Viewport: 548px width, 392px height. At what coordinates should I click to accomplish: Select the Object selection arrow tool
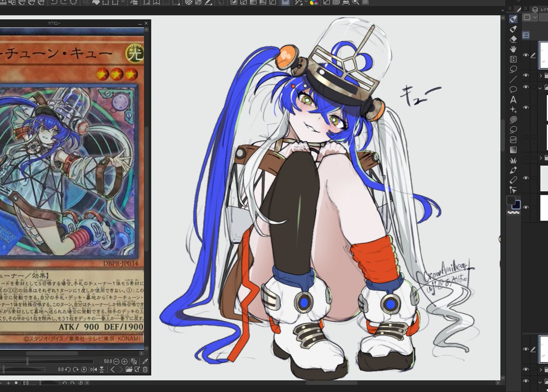513,190
